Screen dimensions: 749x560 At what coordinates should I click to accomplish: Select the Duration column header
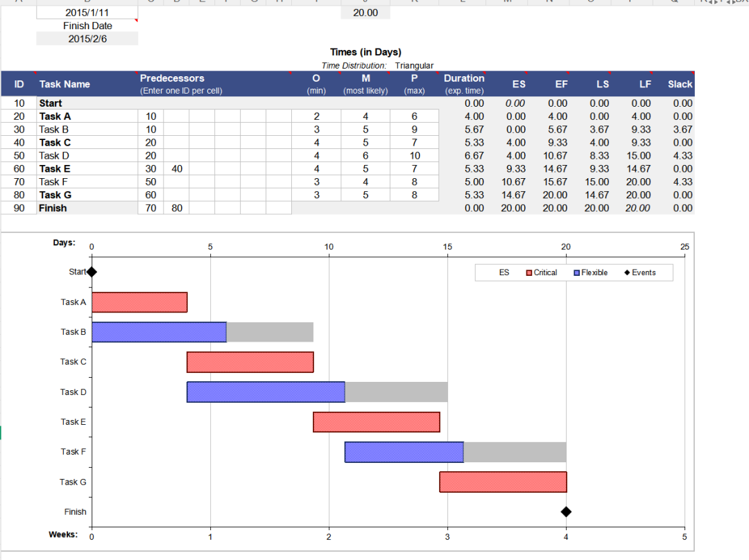pos(464,78)
